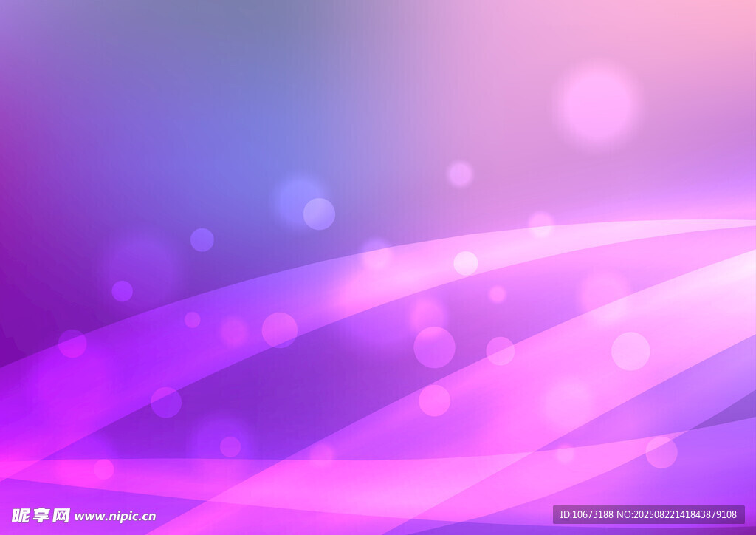Click the brightest small white circle at center
Screen dimensions: 756x535
coord(465,263)
